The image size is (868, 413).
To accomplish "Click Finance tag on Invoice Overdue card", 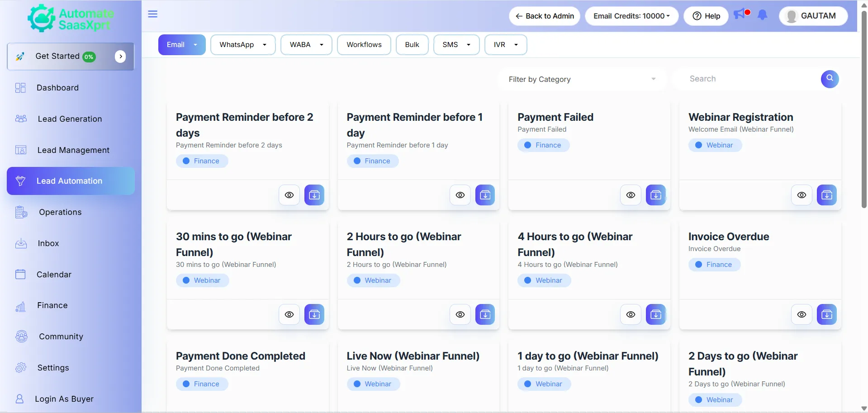I will point(714,265).
